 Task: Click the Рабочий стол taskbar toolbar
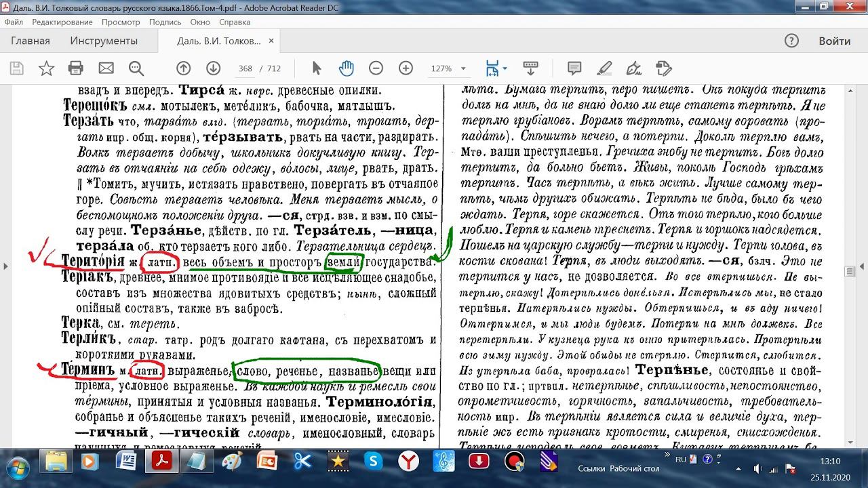pyautogui.click(x=635, y=468)
